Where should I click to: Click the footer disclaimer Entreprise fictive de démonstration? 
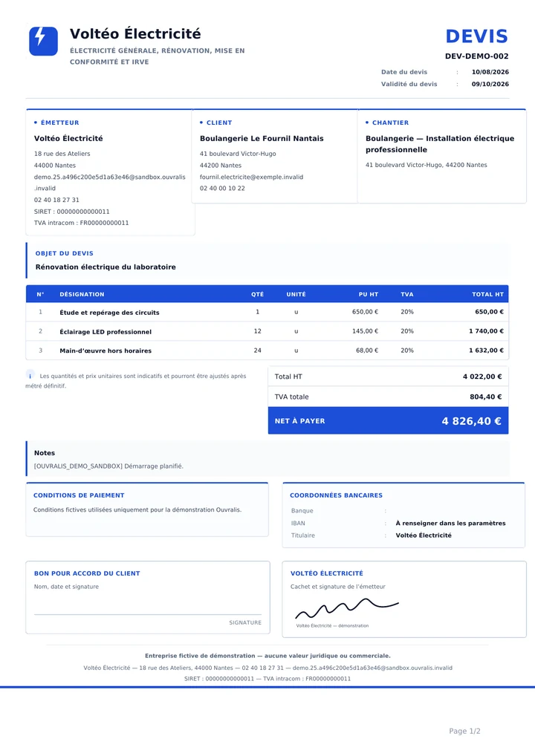pos(267,656)
